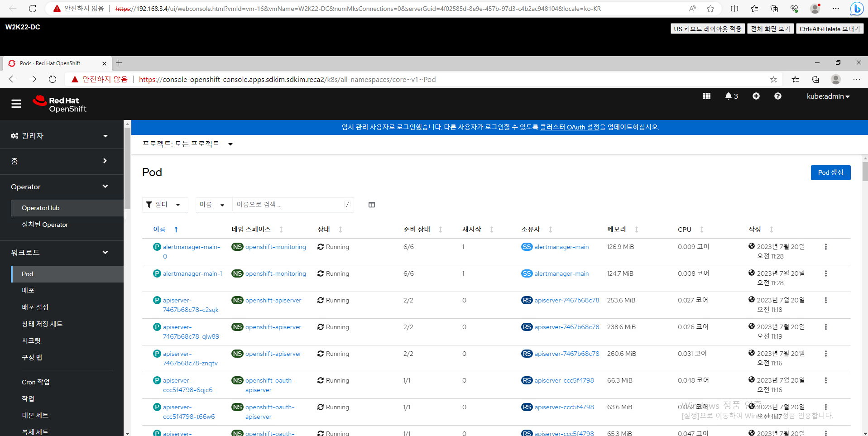This screenshot has height=436, width=868.
Task: Sort the table by 메모리 column
Action: pyautogui.click(x=623, y=230)
